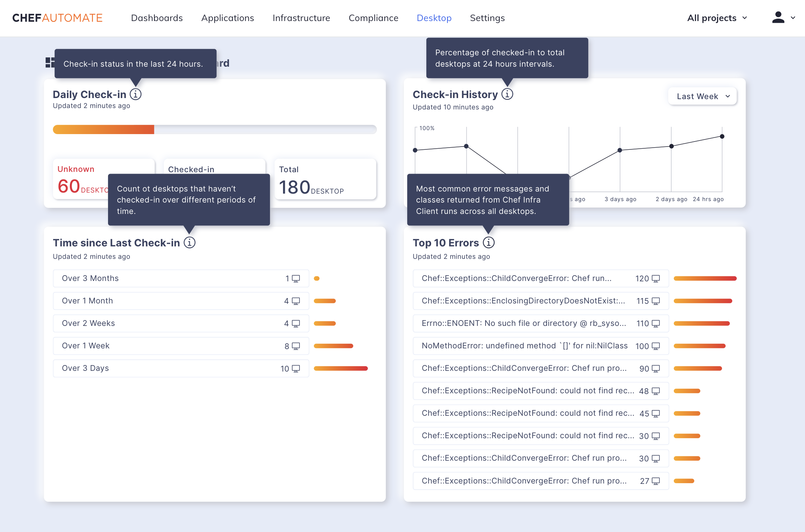Select the Over 3 Days check-in row
The height and width of the screenshot is (532, 805).
[181, 368]
